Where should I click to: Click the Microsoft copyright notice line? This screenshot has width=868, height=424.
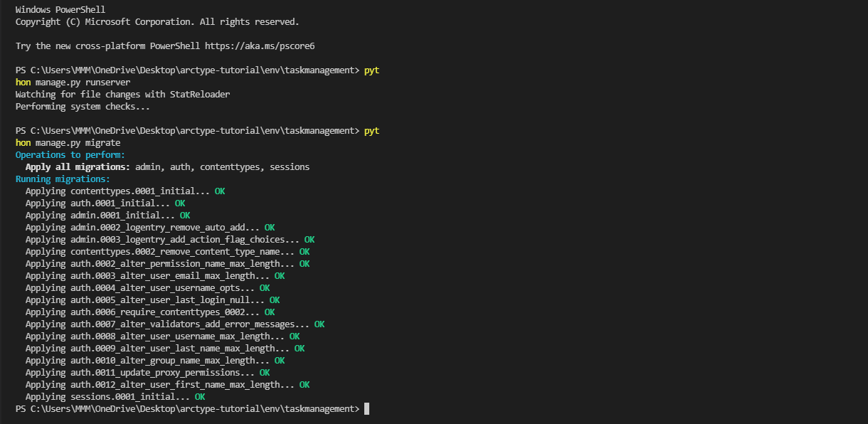coord(157,21)
